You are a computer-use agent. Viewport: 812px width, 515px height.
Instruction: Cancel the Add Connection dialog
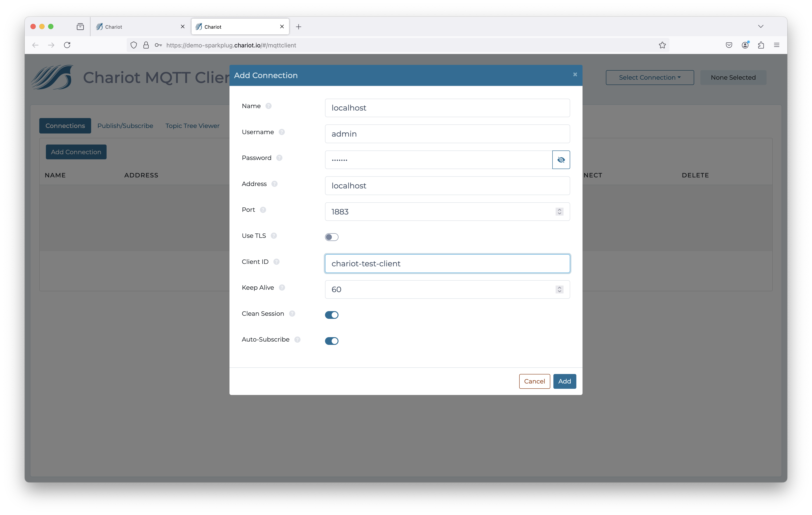[x=534, y=381]
